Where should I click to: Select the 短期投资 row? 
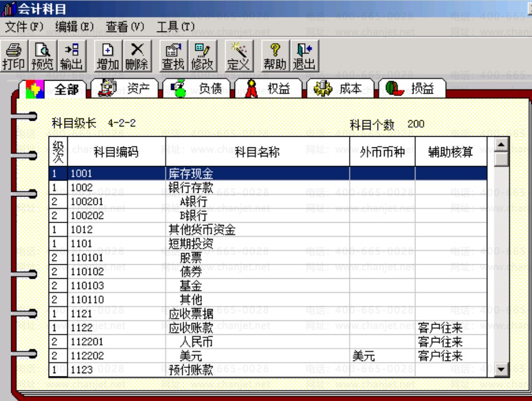click(x=268, y=243)
